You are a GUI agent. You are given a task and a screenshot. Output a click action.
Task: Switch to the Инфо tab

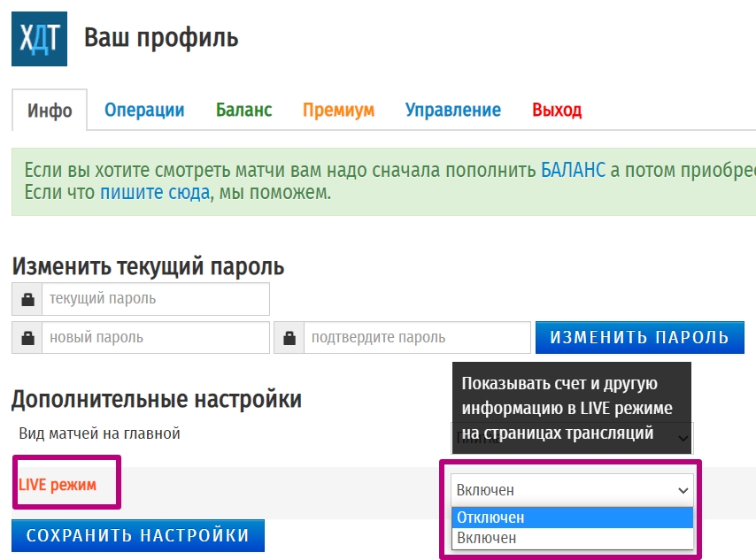click(x=50, y=111)
